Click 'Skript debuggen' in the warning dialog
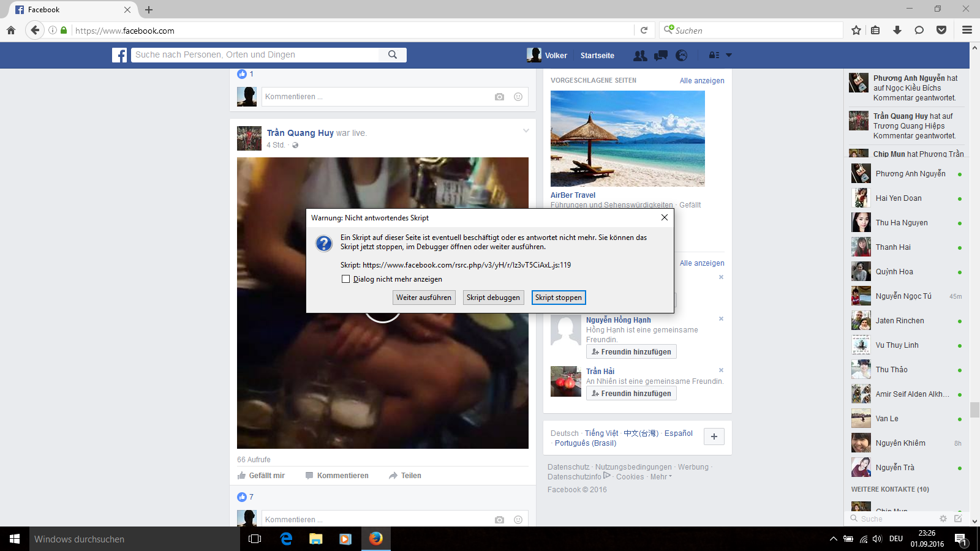Viewport: 980px width, 551px height. coord(493,298)
